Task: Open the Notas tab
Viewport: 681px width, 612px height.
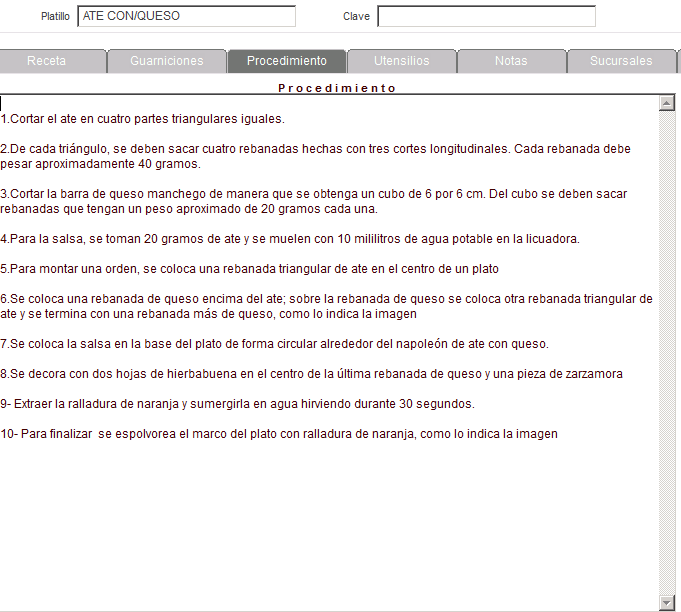Action: click(x=511, y=61)
